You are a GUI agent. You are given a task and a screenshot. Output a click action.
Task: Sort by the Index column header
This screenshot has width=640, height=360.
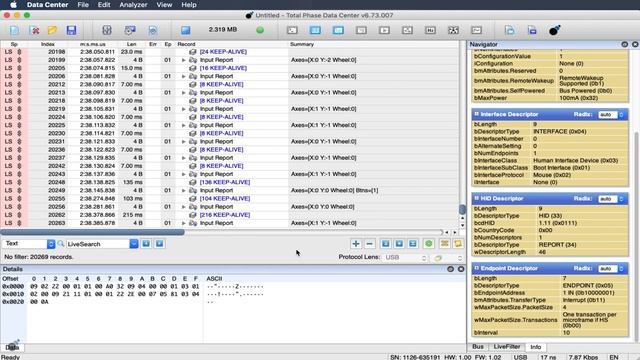[x=48, y=44]
